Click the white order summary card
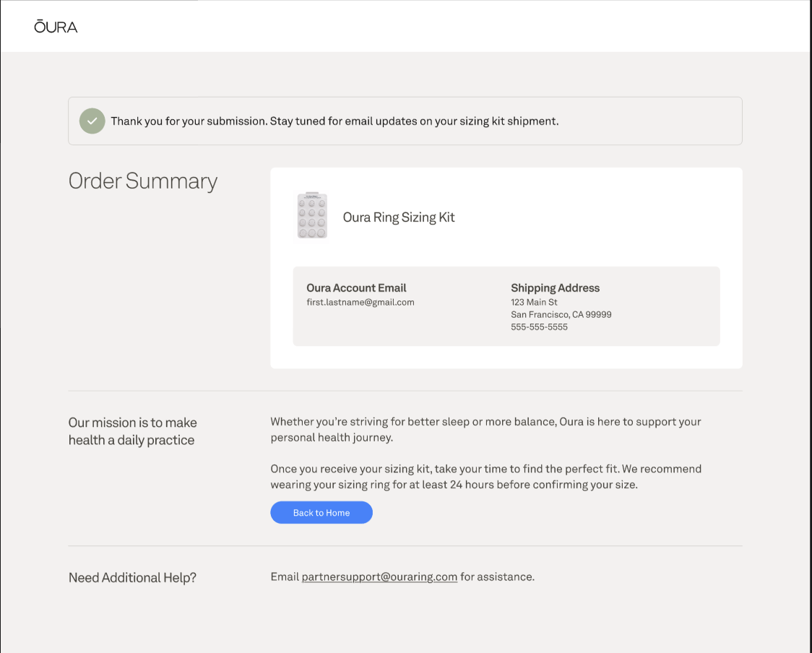812x653 pixels. click(506, 268)
